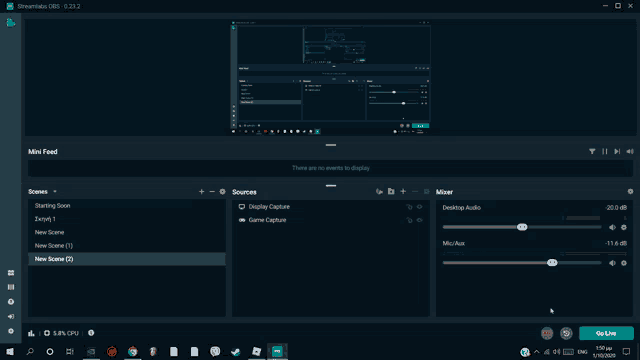Screen dimensions: 640x360
Task: Select the Σκηνή 1 scene
Action: pos(127,219)
